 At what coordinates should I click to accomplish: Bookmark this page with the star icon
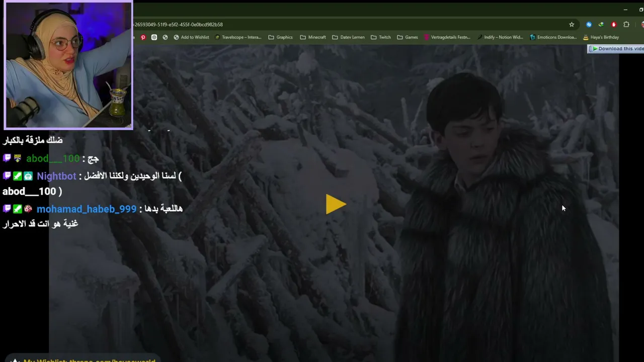tap(572, 24)
